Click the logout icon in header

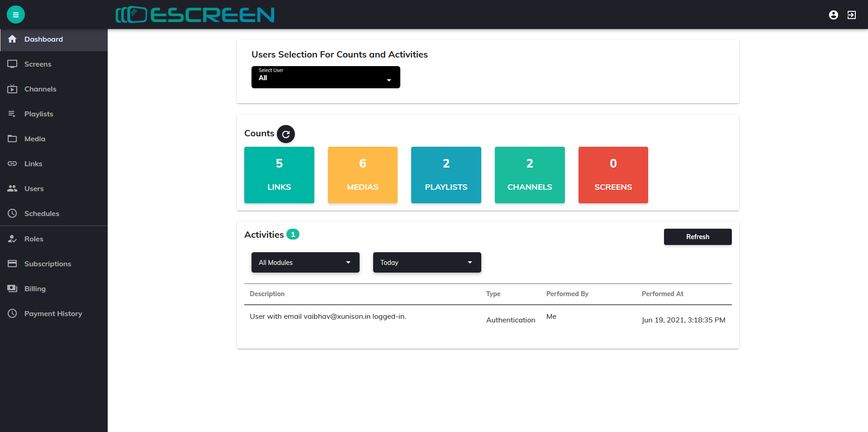pos(851,15)
